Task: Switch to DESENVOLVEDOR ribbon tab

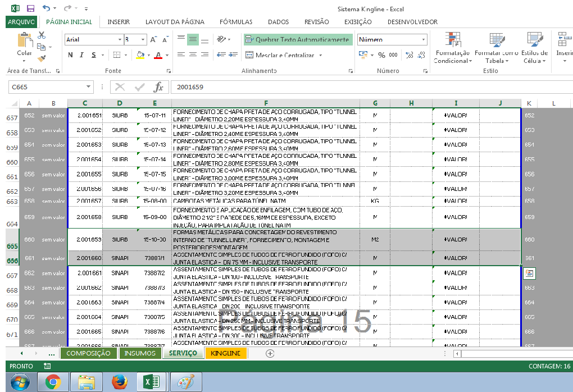Action: [412, 22]
